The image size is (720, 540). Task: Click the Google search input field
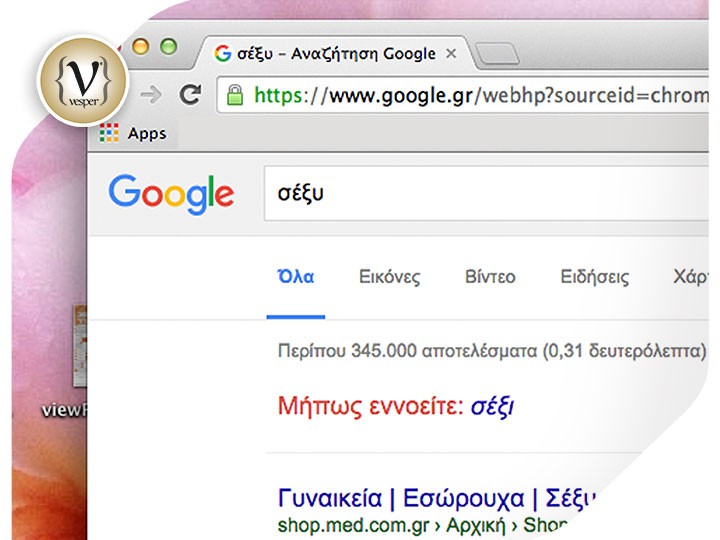pyautogui.click(x=487, y=193)
